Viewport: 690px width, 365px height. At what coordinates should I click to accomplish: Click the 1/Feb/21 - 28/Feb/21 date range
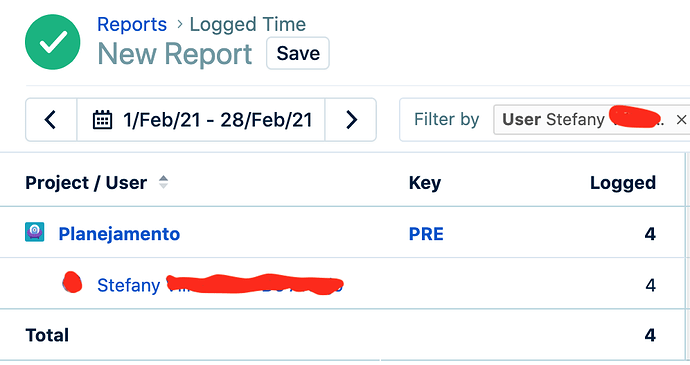click(x=218, y=120)
